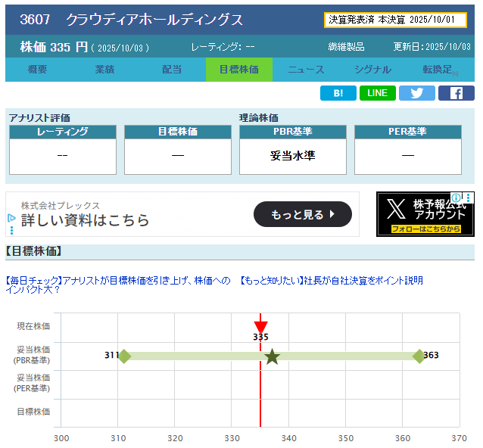Image resolution: width=483 pixels, height=448 pixels.
Task: Select the シグナル tab
Action: point(372,70)
